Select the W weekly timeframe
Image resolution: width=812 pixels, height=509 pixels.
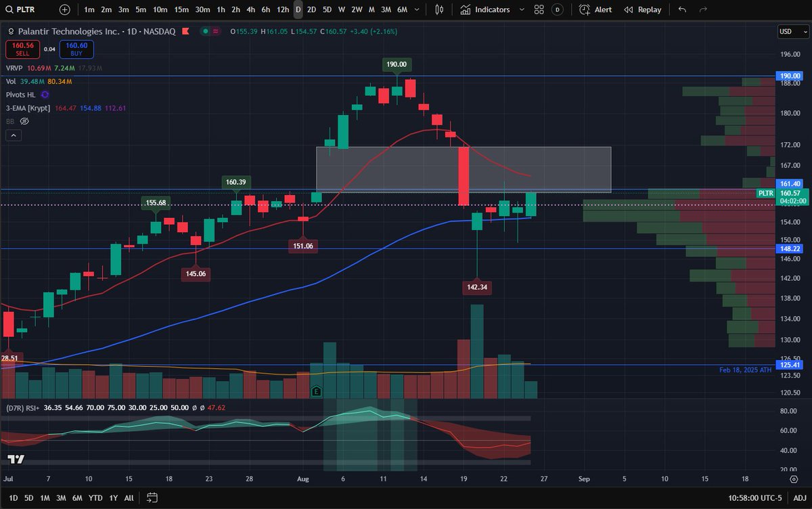pyautogui.click(x=341, y=9)
